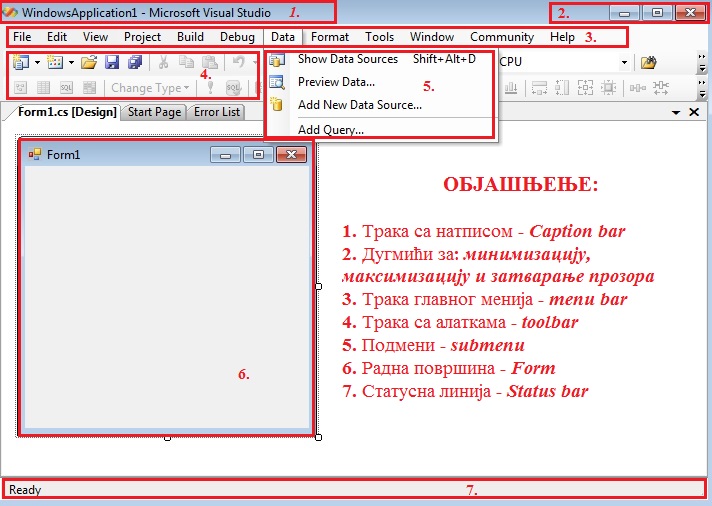Click the Ready status bar text
This screenshot has width=712, height=506.
pyautogui.click(x=25, y=490)
